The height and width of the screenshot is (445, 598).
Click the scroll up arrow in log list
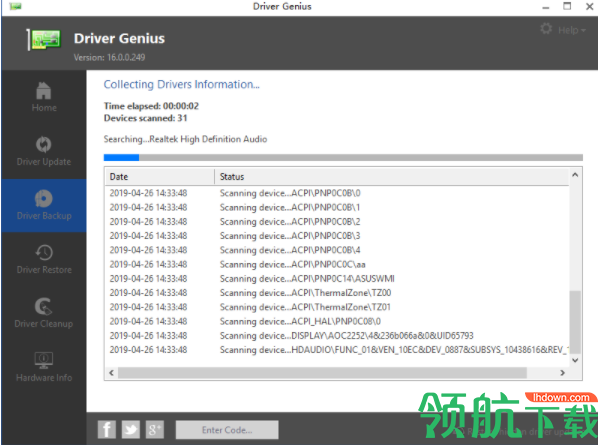575,175
